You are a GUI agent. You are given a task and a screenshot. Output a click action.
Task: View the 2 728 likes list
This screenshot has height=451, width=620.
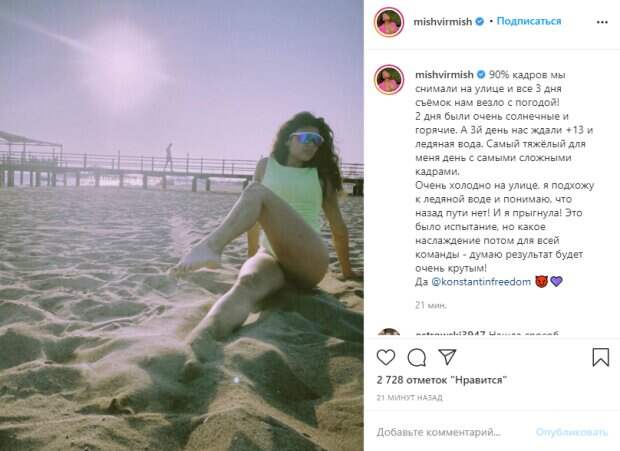point(442,380)
